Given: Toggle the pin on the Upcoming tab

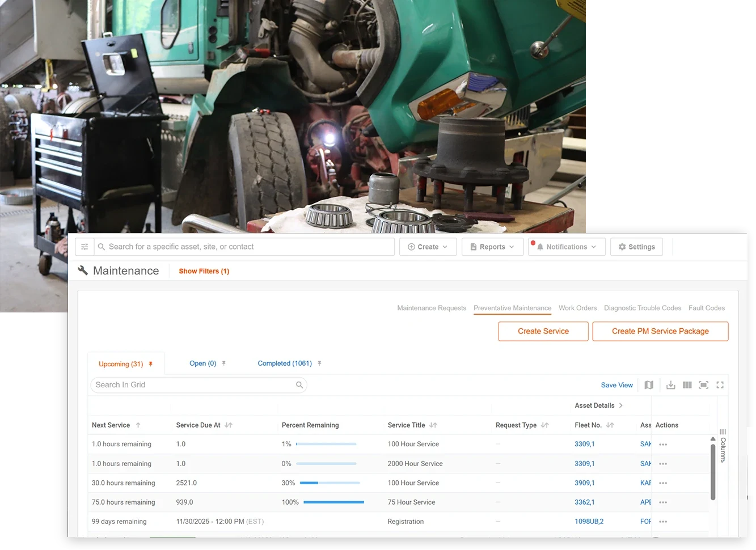Looking at the screenshot, I should 150,363.
